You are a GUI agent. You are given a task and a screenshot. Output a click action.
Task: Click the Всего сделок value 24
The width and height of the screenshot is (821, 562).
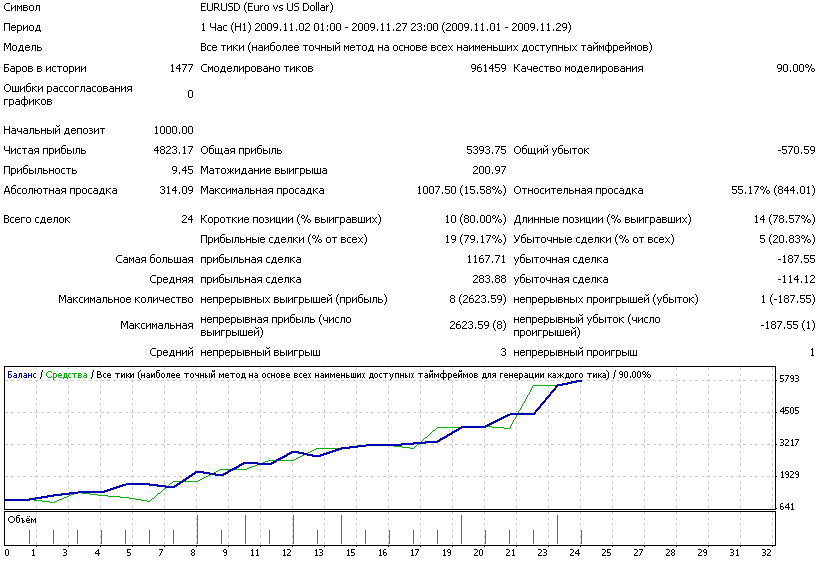click(186, 219)
